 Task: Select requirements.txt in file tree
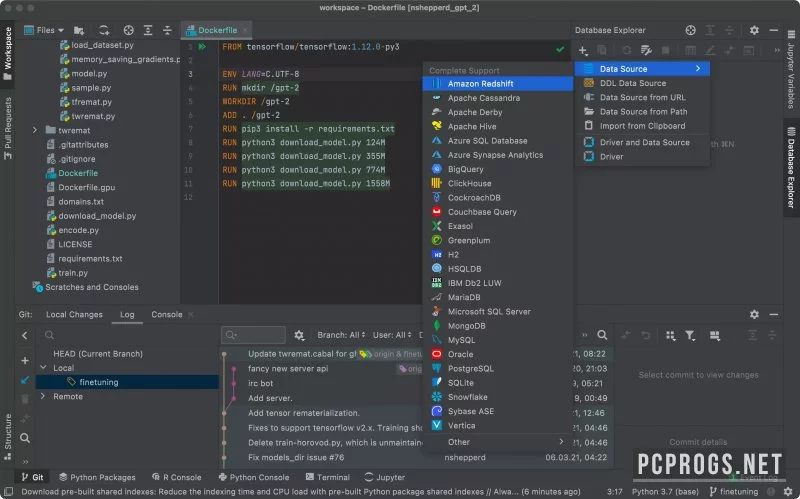[90, 259]
